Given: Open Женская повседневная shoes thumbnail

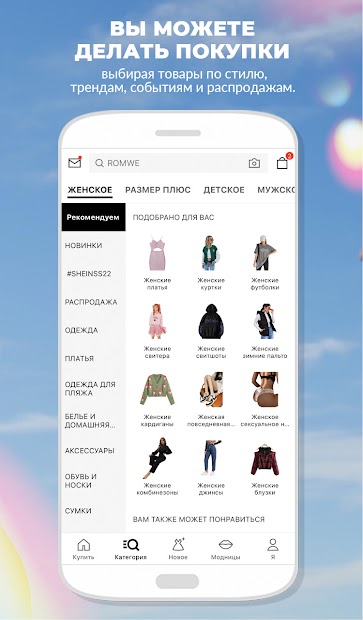Looking at the screenshot, I should coord(211,389).
